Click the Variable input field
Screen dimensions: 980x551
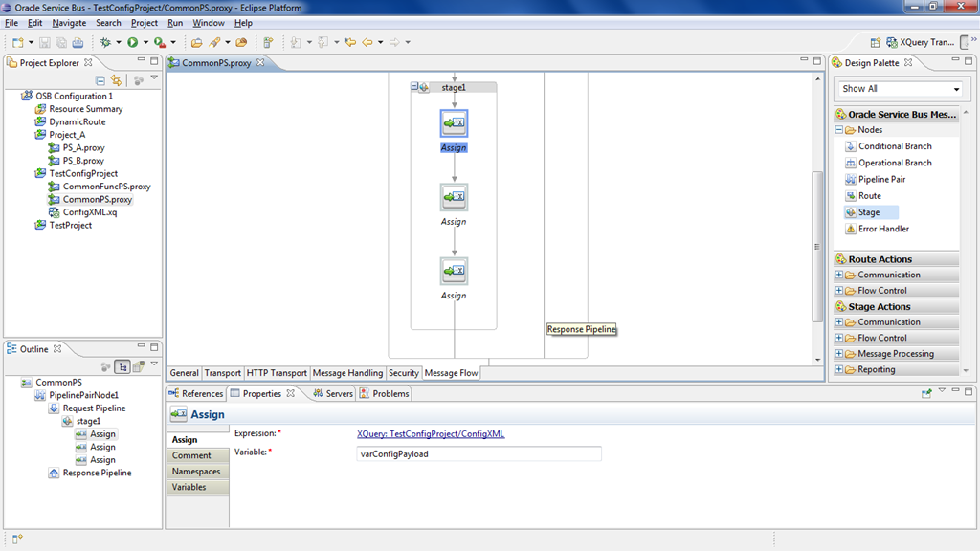pos(479,454)
